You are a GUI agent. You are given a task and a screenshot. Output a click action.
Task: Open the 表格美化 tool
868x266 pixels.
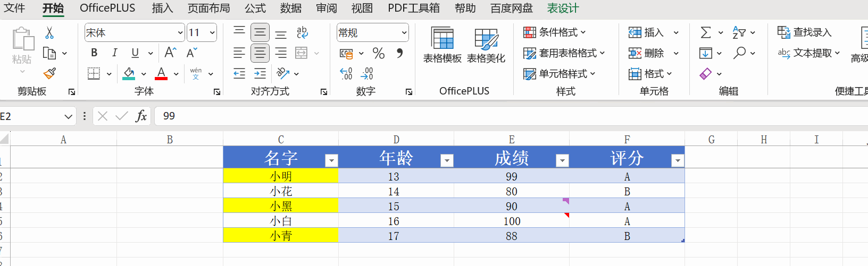coord(486,45)
